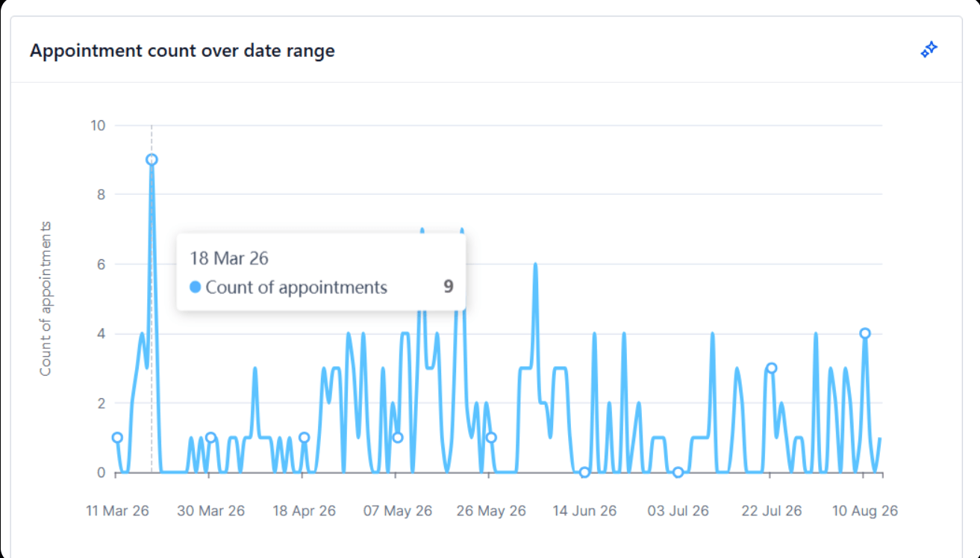Click the data point marker above 30 Mar 26
Viewport: 980px width, 558px height.
pyautogui.click(x=210, y=438)
